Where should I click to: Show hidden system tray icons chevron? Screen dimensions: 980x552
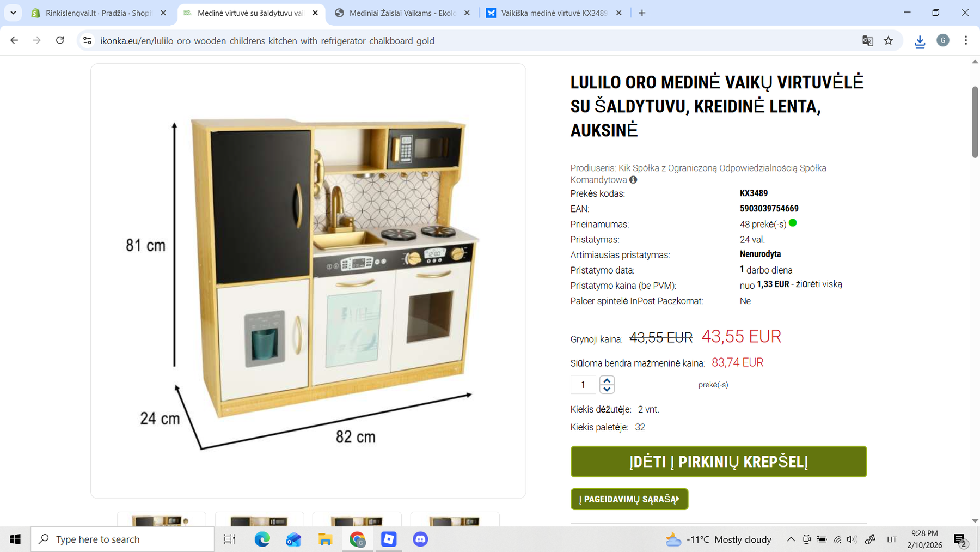[x=791, y=539]
